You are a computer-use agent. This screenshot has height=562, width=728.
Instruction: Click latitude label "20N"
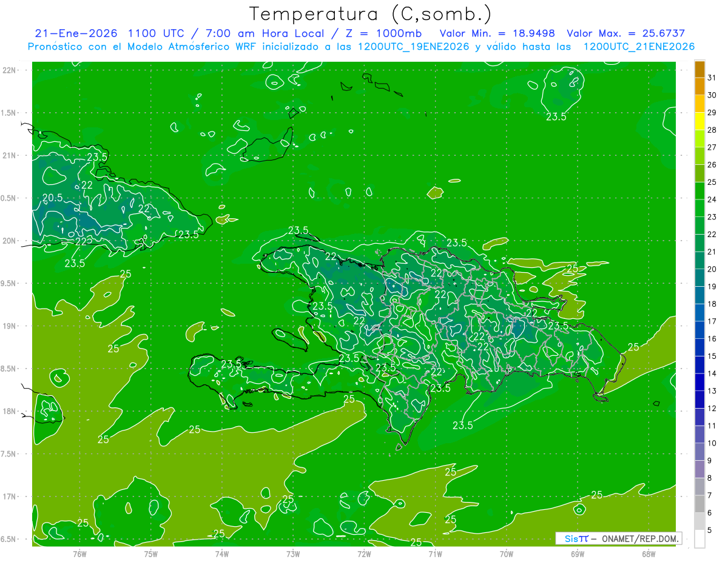click(10, 241)
